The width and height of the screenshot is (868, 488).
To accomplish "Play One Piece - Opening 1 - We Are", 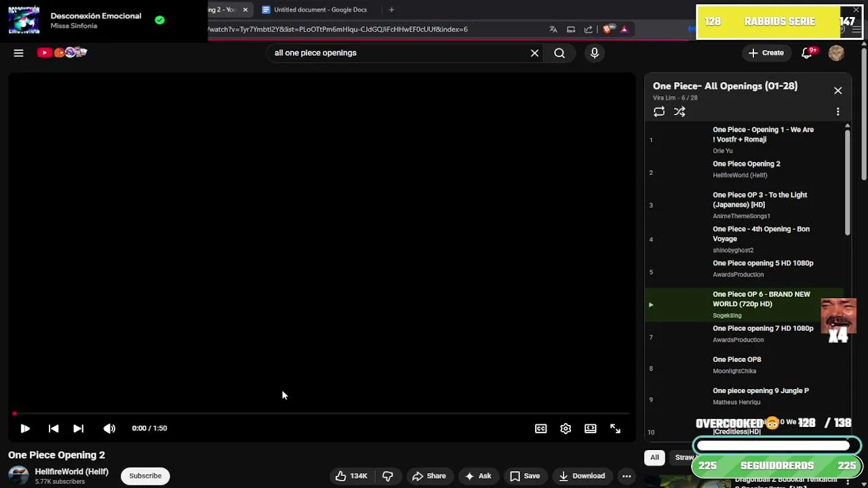I will tap(745, 140).
